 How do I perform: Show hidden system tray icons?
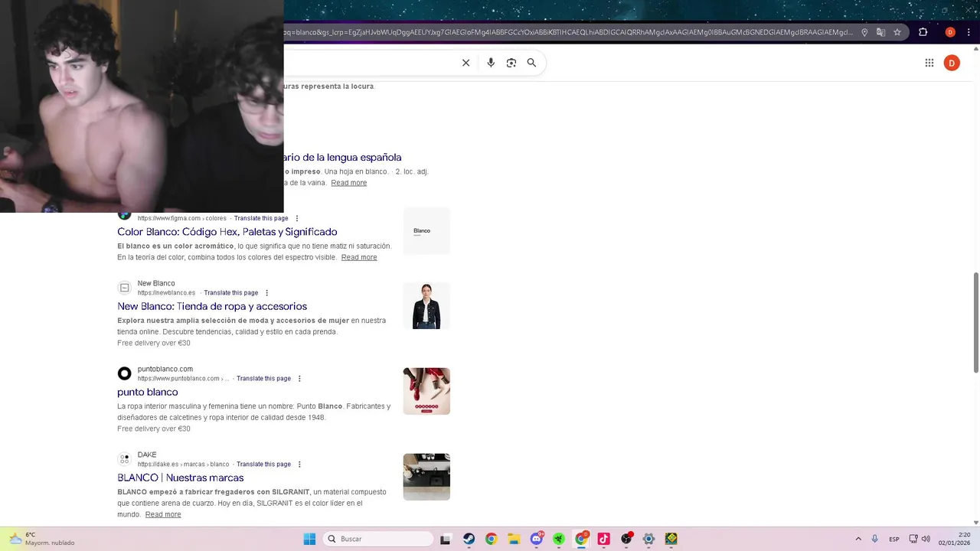click(x=858, y=539)
